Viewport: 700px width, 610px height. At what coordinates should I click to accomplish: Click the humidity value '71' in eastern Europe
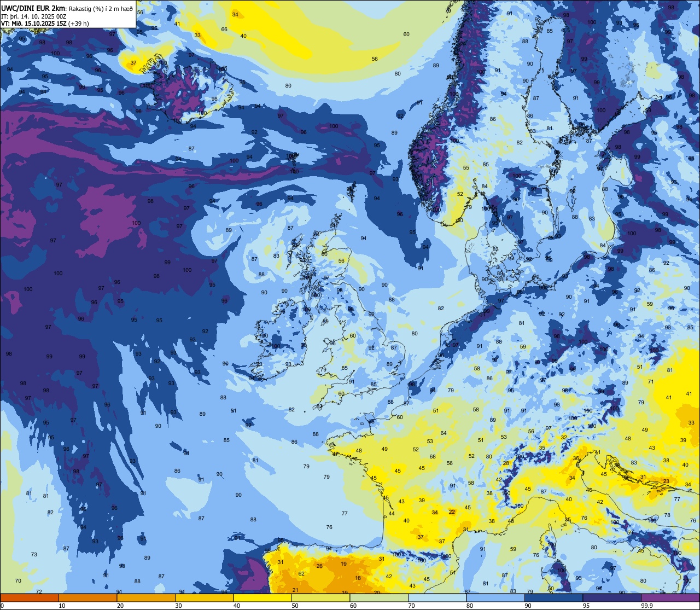651,381
